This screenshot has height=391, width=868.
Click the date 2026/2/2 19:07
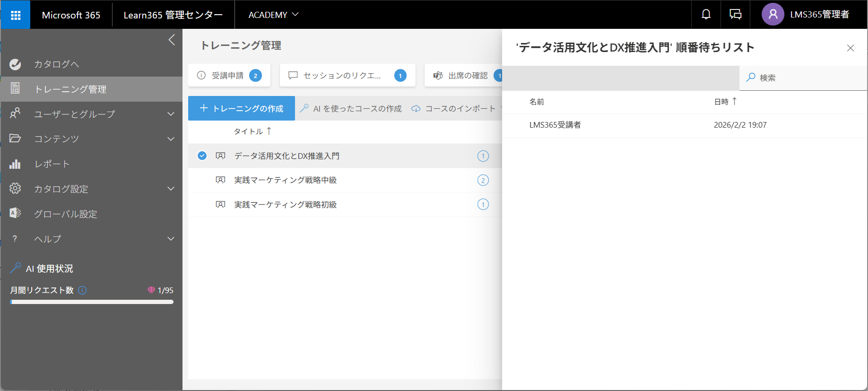740,125
